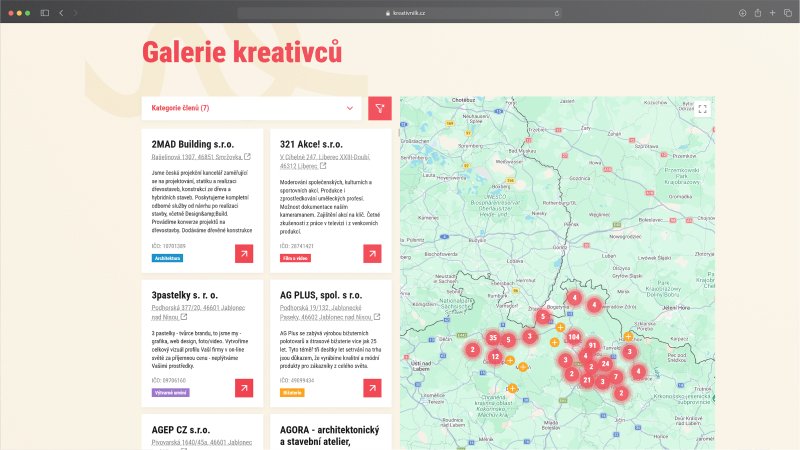Open the AGORA architektonický atelier card title
The height and width of the screenshot is (450, 800).
pos(330,436)
